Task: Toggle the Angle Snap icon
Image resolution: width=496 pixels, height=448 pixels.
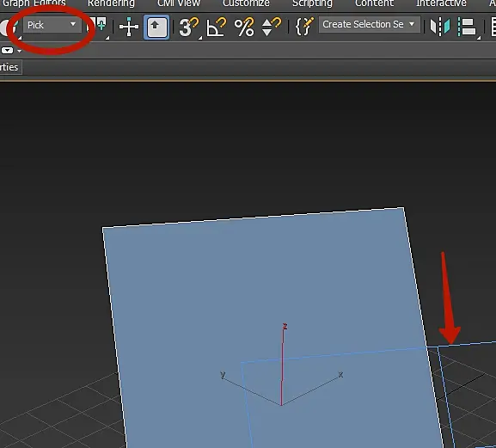Action: click(x=217, y=28)
